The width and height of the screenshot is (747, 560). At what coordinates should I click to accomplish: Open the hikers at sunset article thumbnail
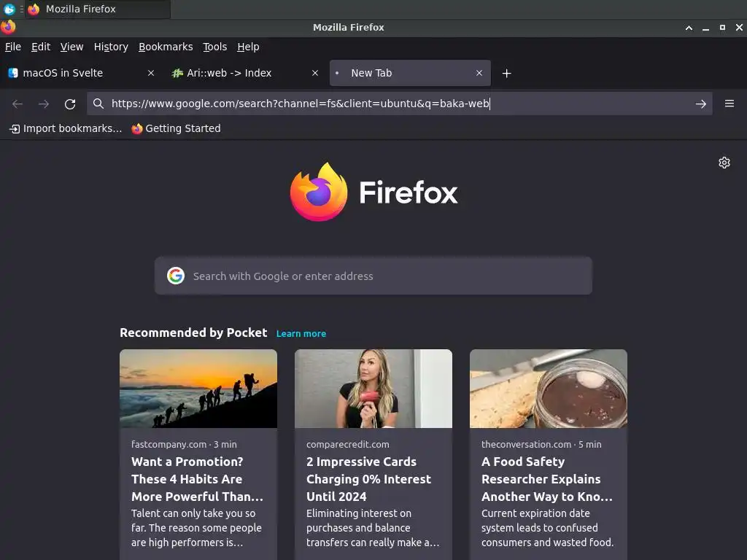click(198, 389)
